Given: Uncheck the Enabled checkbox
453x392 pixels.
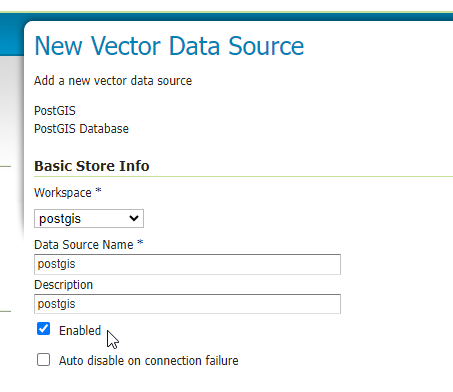Looking at the screenshot, I should click(43, 329).
